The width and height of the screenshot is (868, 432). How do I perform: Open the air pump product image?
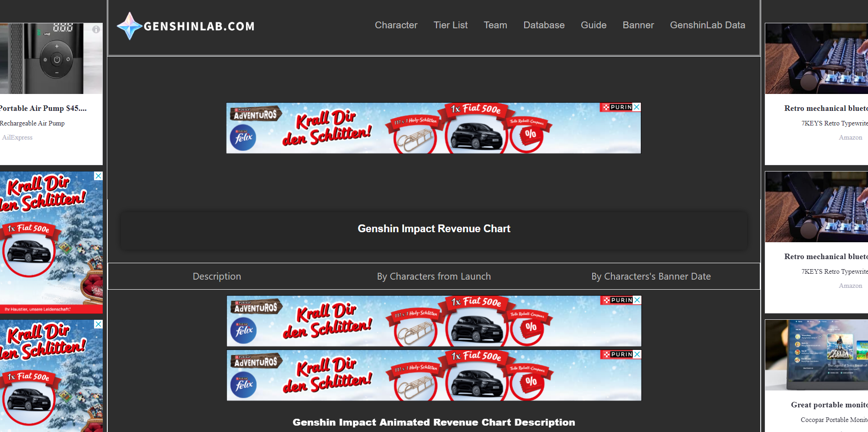pyautogui.click(x=51, y=58)
